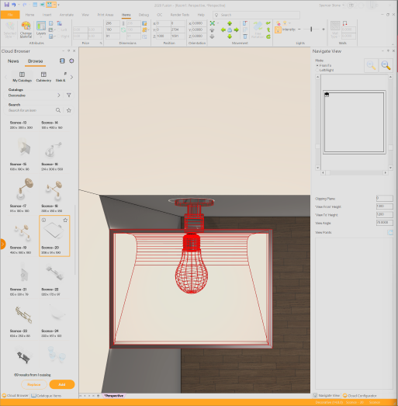
Task: Click the green up movement arrow
Action: tap(230, 23)
